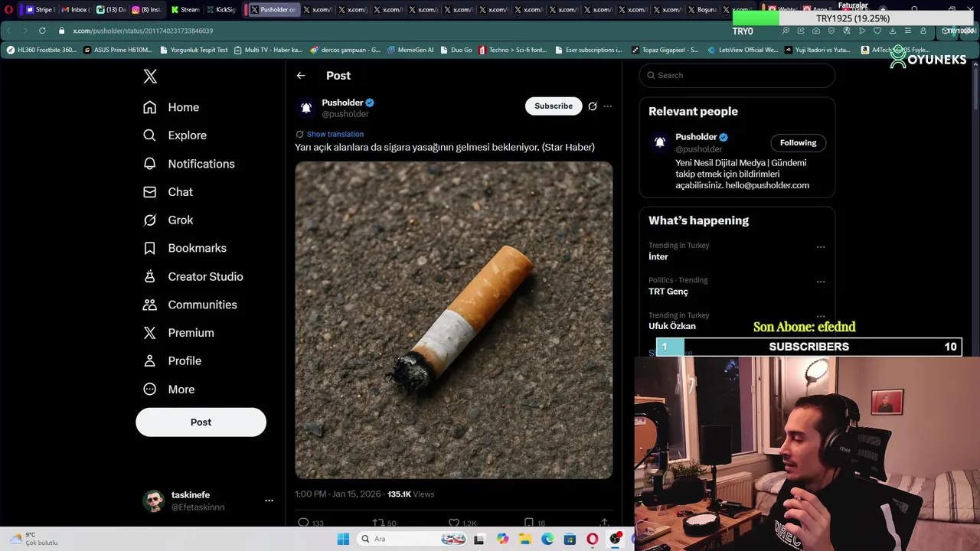Image resolution: width=980 pixels, height=551 pixels.
Task: Switch to the Stripe browser tab
Action: tap(40, 10)
